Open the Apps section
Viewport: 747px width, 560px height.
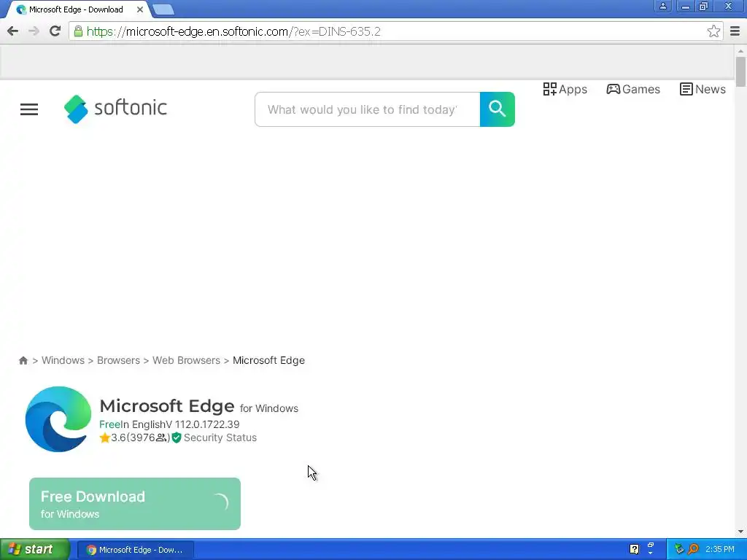click(565, 89)
